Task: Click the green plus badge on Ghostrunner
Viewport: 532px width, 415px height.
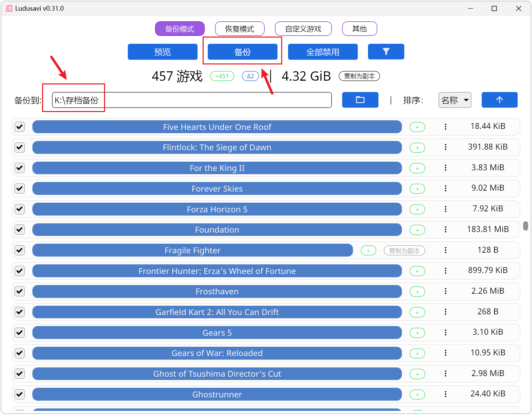Action: tap(417, 395)
